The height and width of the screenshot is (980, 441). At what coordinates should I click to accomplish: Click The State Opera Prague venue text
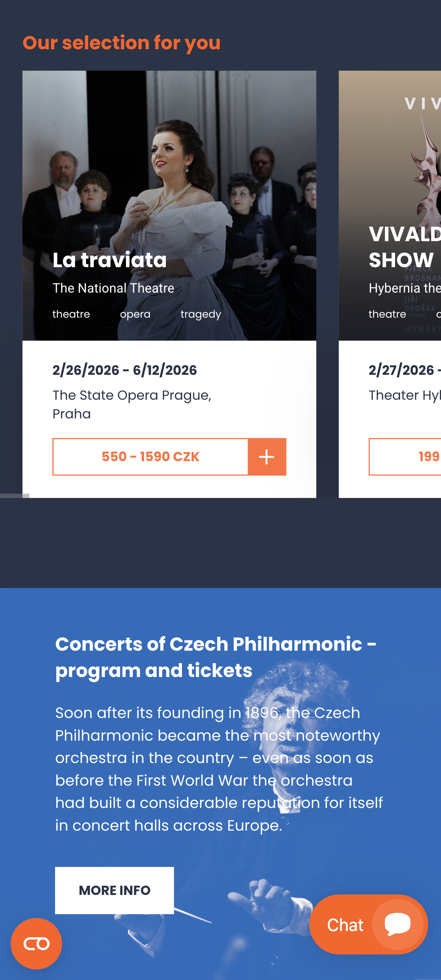tap(132, 396)
